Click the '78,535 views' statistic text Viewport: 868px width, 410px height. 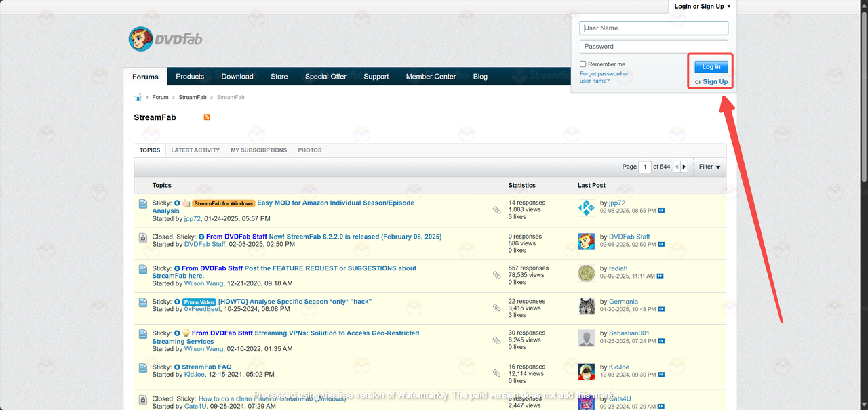(x=526, y=275)
